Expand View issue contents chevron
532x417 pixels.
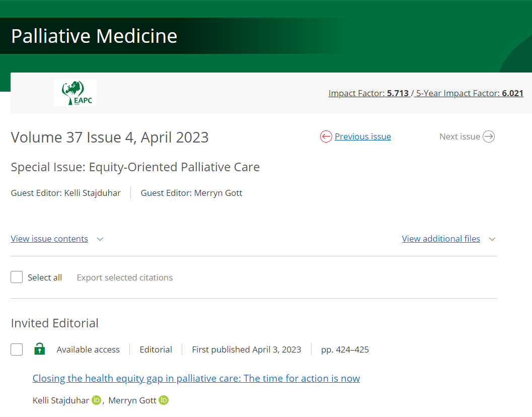pyautogui.click(x=100, y=239)
